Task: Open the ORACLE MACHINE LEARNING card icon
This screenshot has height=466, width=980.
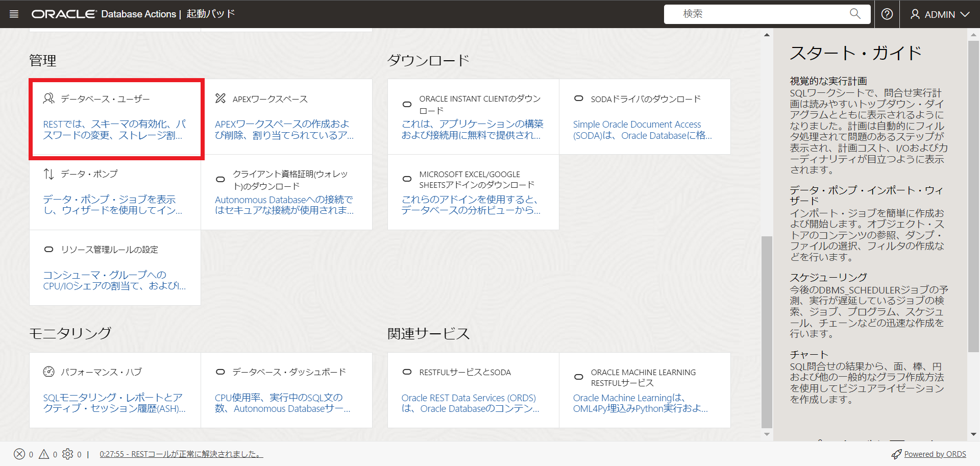Action: pyautogui.click(x=579, y=377)
